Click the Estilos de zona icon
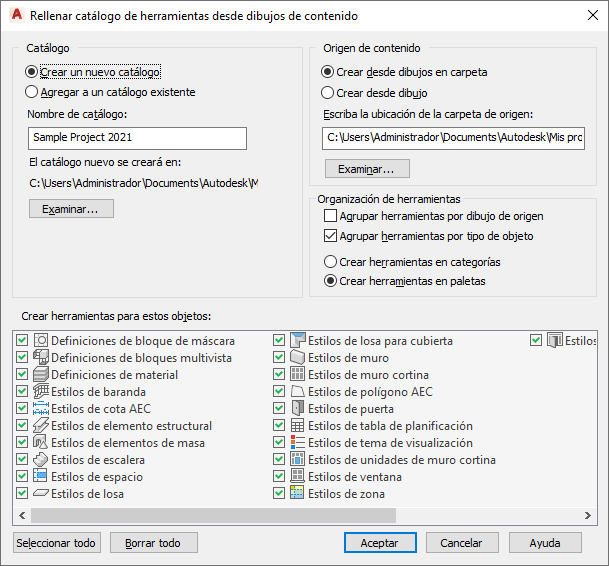This screenshot has width=609, height=566. [298, 493]
